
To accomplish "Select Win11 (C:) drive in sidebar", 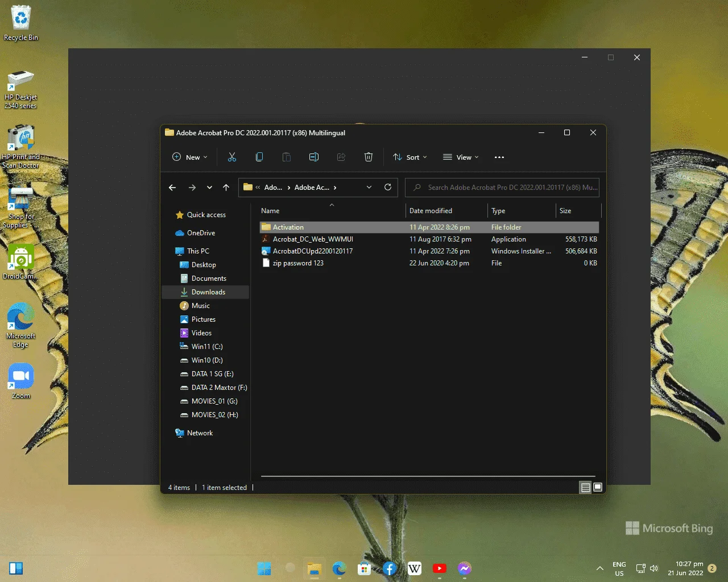I will [x=206, y=347].
